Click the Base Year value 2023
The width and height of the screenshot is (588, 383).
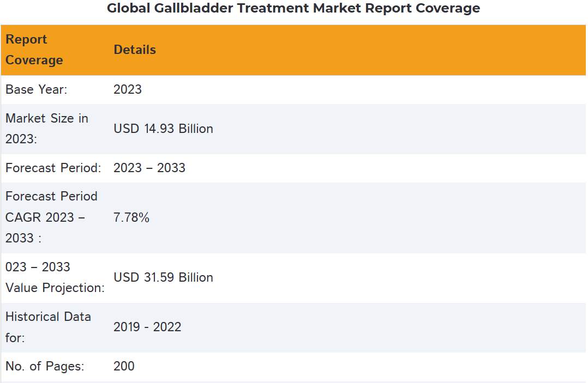coord(128,89)
